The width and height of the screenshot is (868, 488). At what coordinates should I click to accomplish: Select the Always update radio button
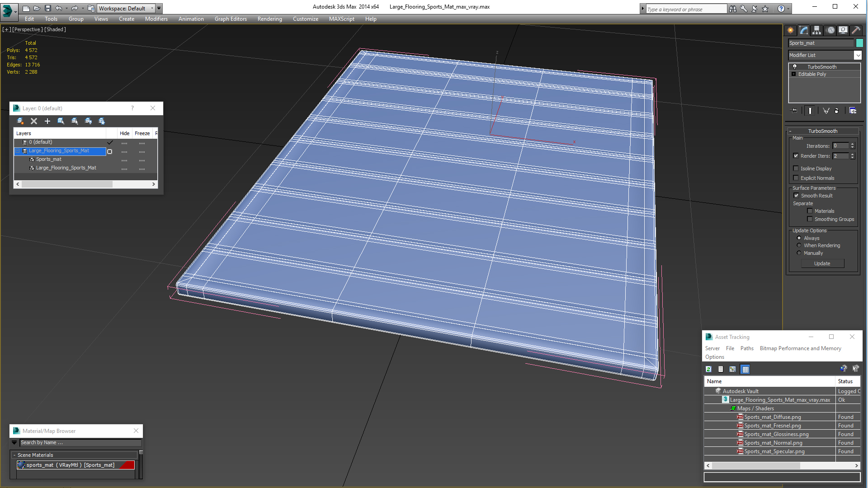tap(799, 238)
